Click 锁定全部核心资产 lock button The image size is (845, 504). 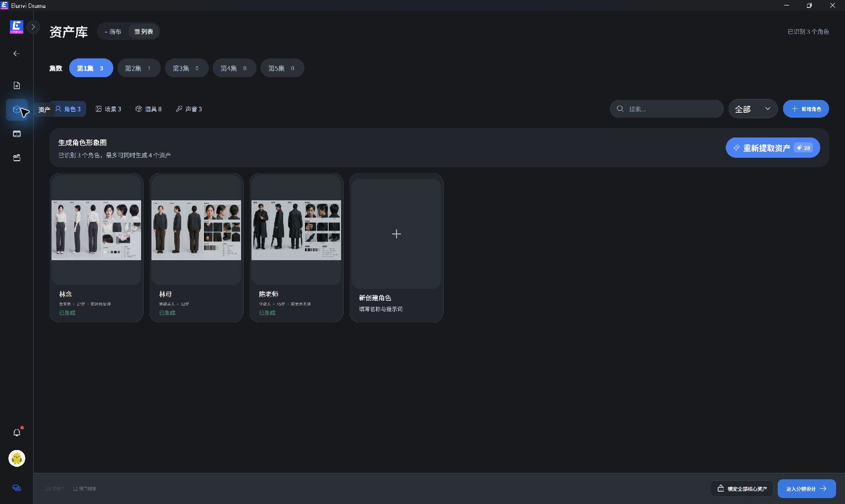click(x=742, y=489)
